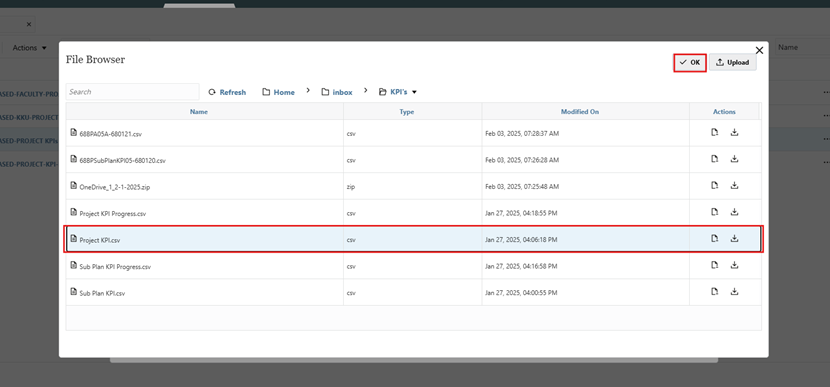Download OneDrive_1_2-1-2025.zip
The image size is (830, 387).
pyautogui.click(x=734, y=185)
